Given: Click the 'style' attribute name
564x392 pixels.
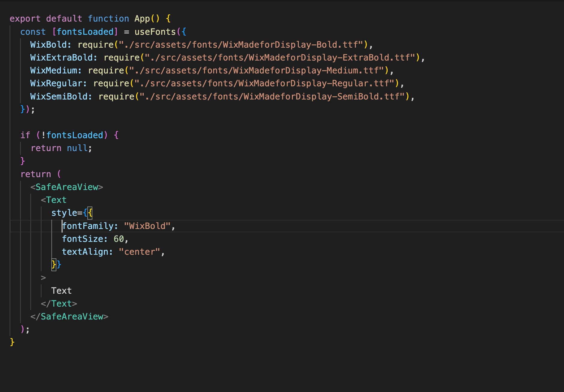Looking at the screenshot, I should coord(64,213).
